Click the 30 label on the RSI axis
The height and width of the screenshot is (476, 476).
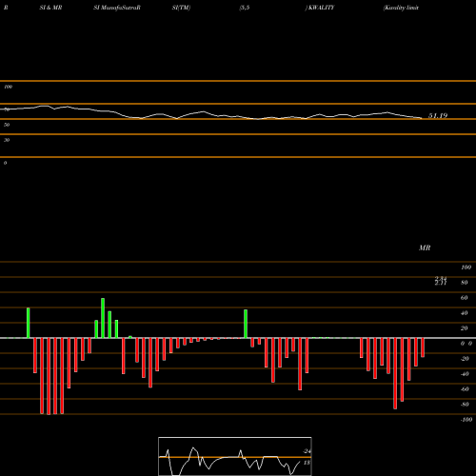pyautogui.click(x=7, y=140)
